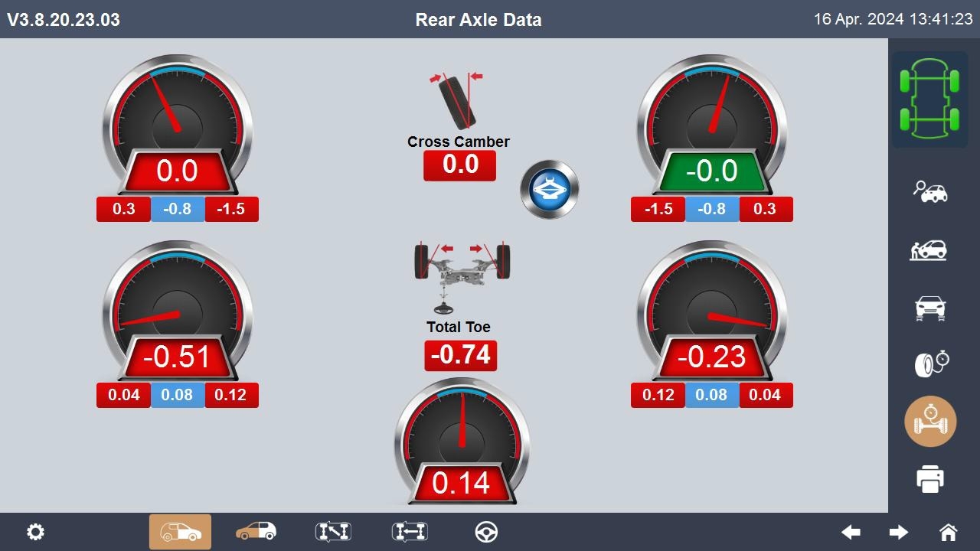
Task: Click left toe target value 0.08
Action: pos(178,395)
